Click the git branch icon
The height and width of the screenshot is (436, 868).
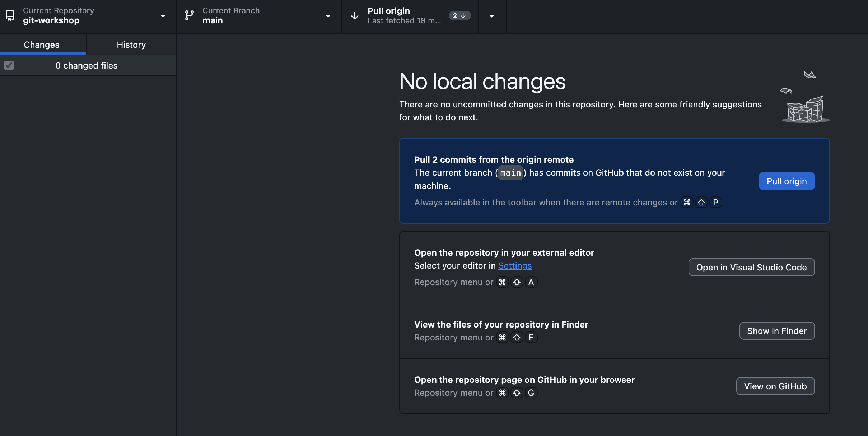(x=189, y=15)
